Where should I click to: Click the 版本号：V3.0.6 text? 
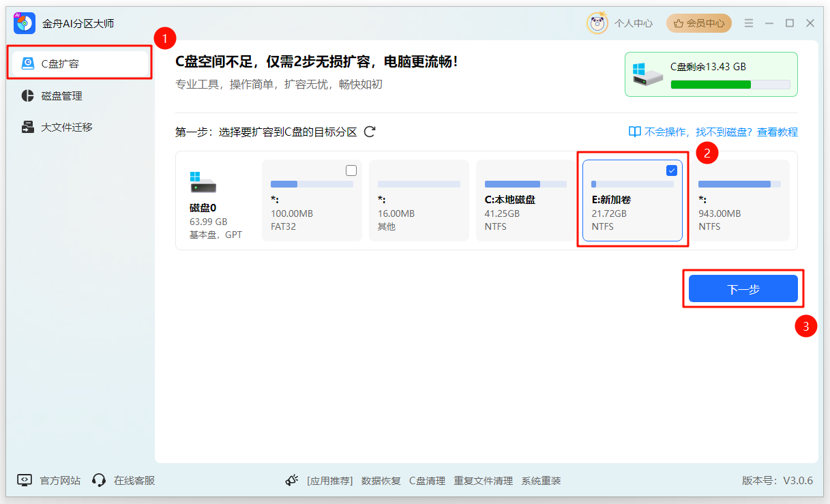click(x=777, y=480)
